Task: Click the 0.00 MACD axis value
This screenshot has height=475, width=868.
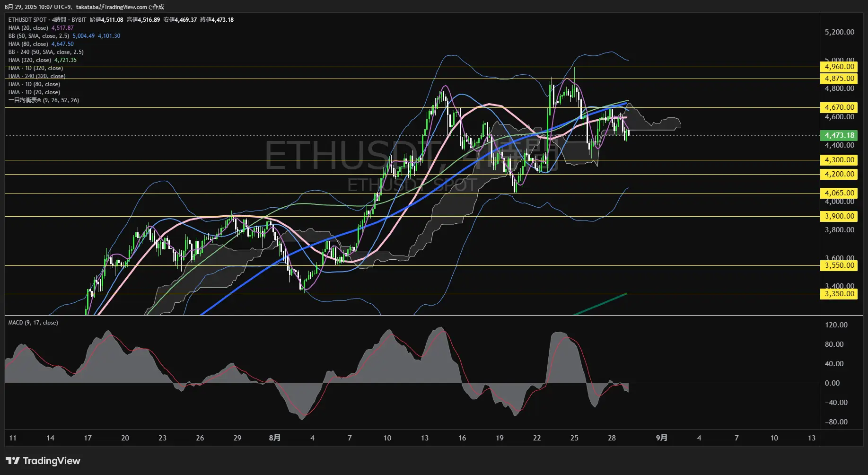Action: click(832, 383)
